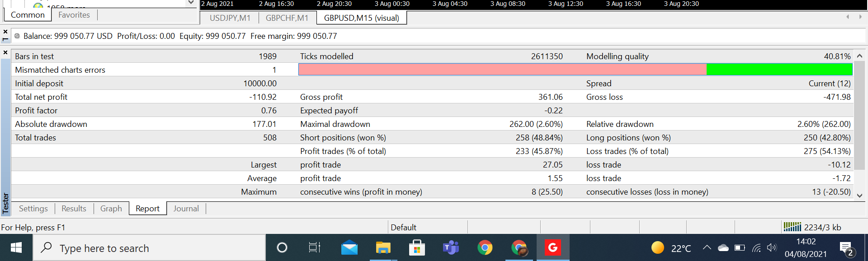The height and width of the screenshot is (261, 868).
Task: Click report scrollbar down arrow
Action: pyautogui.click(x=859, y=196)
